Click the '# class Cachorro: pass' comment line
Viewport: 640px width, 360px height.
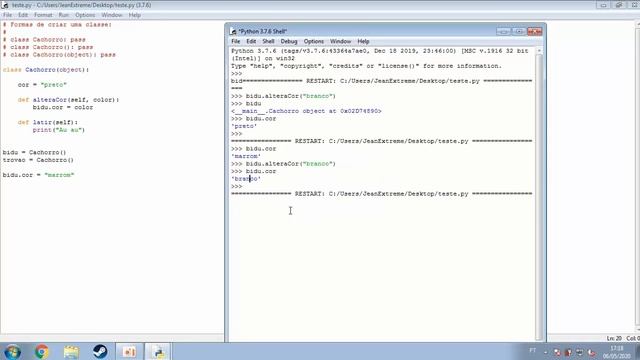point(44,40)
